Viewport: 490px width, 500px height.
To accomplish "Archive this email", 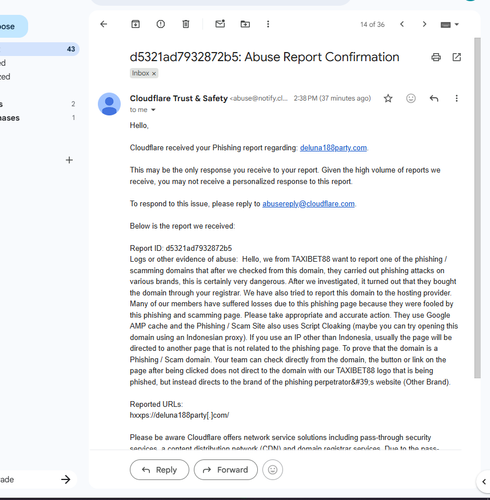I will click(135, 24).
